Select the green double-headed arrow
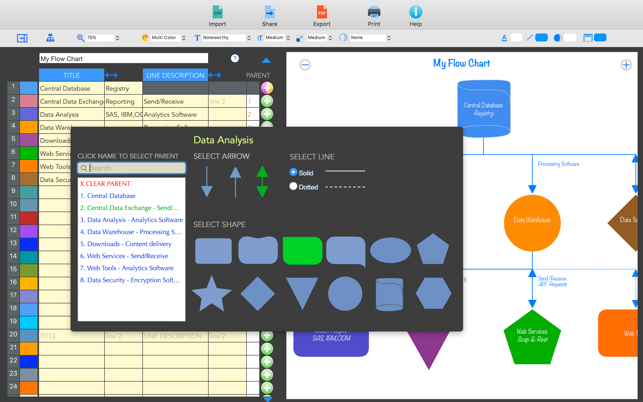Screen dimensions: 643x402 pyautogui.click(x=262, y=182)
